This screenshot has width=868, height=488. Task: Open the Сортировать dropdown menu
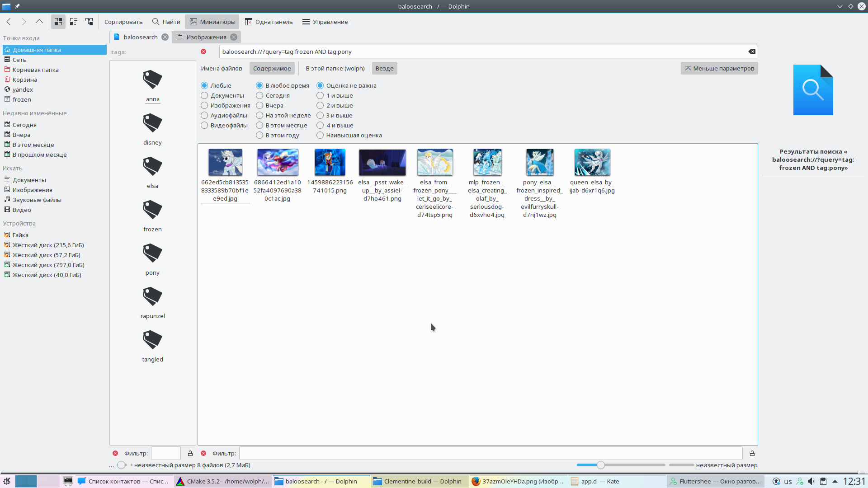(x=123, y=22)
